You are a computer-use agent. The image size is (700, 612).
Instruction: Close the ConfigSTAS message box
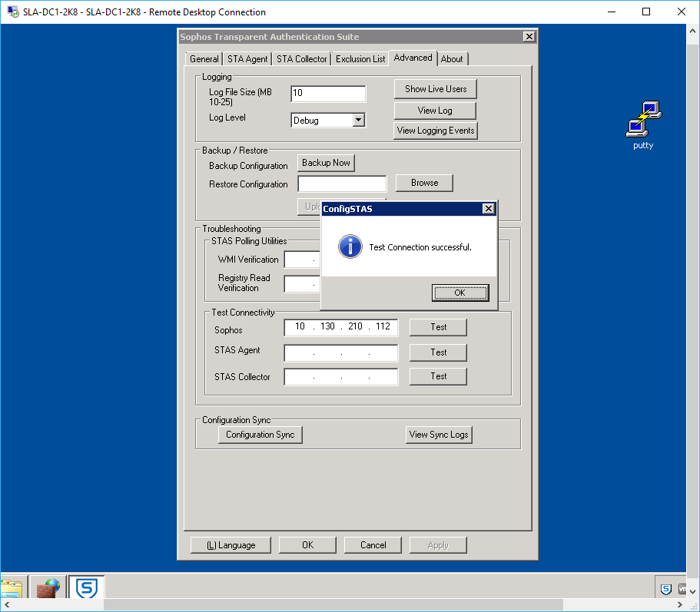pyautogui.click(x=489, y=208)
